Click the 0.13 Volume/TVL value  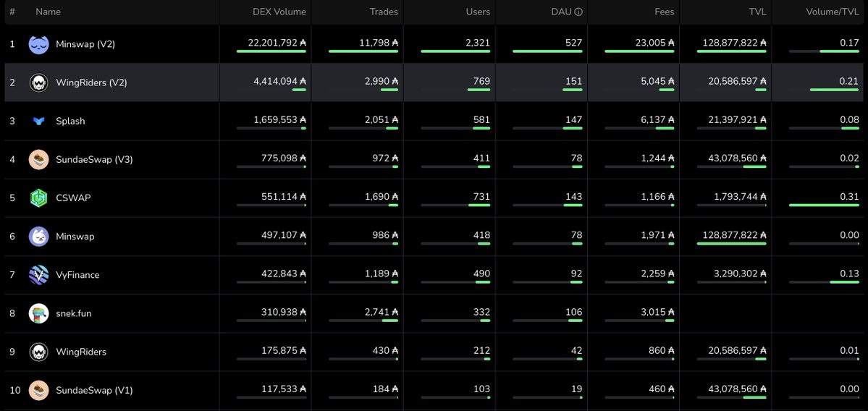[x=849, y=274]
